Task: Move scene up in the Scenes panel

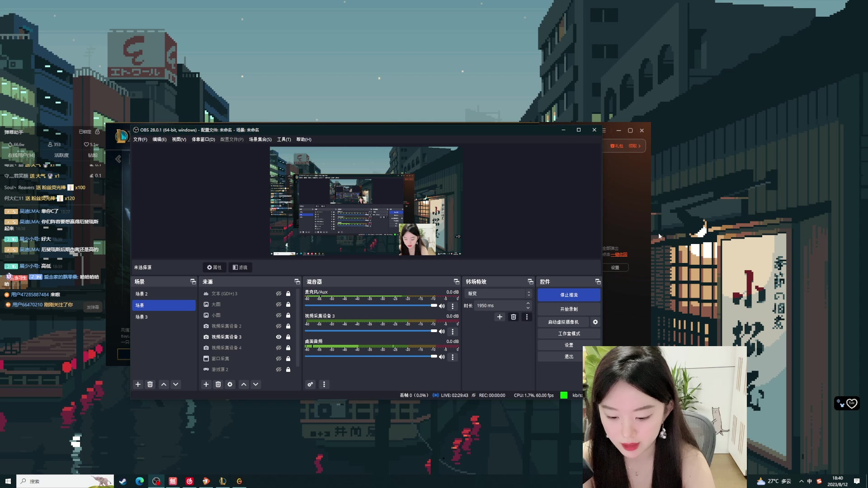Action: point(164,384)
